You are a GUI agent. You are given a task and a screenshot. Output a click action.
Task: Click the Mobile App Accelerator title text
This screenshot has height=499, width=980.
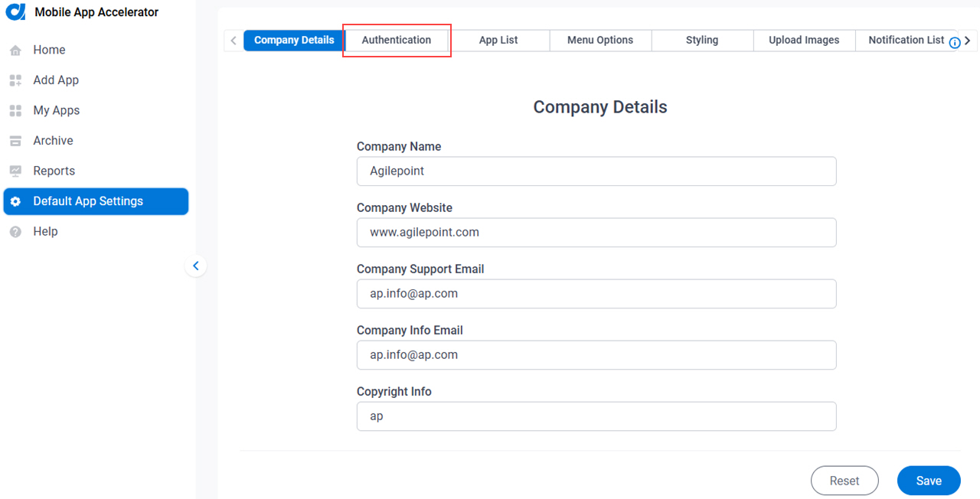tap(96, 12)
